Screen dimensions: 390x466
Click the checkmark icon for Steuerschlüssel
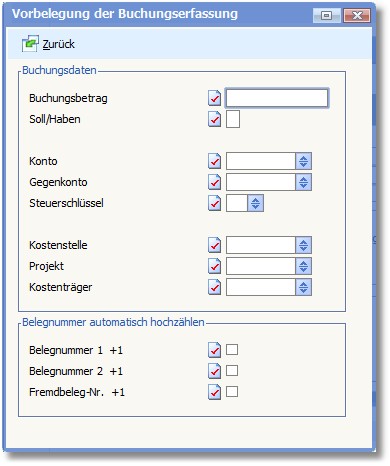pyautogui.click(x=214, y=203)
